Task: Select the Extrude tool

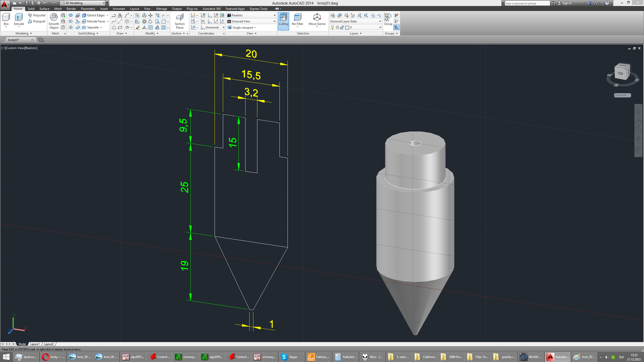Action: click(19, 20)
